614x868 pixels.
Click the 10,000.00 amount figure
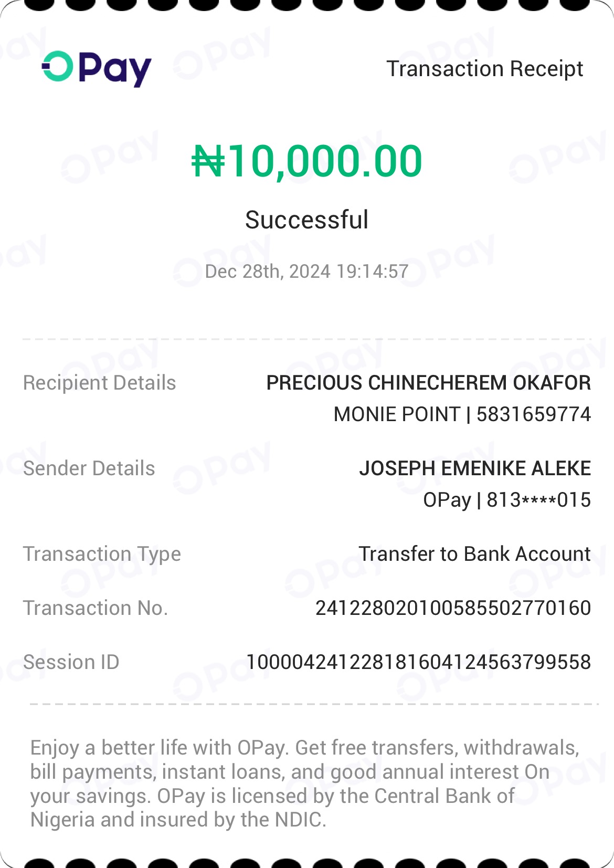(325, 161)
